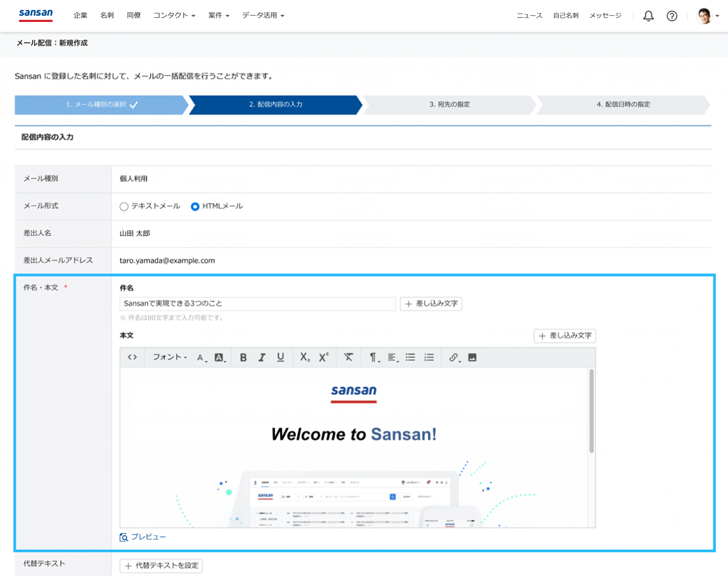This screenshot has height=576, width=728.
Task: Go to ニュース in the header
Action: tap(530, 15)
